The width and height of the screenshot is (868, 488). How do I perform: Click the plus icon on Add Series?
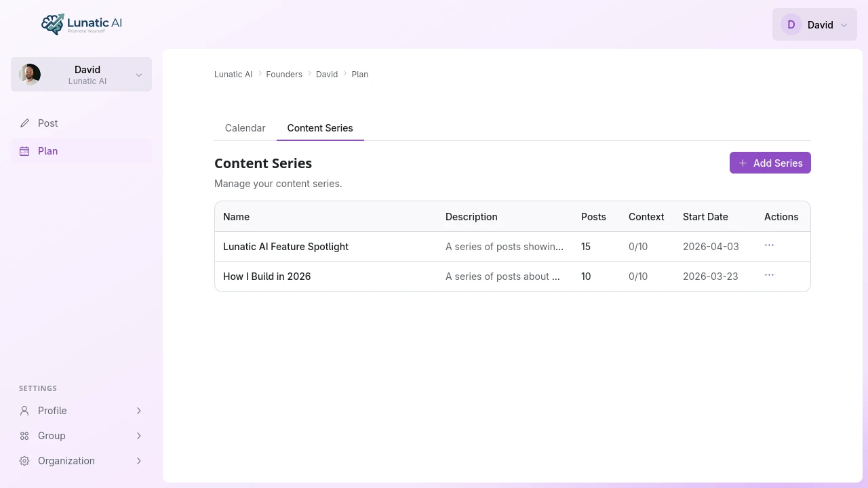point(743,163)
